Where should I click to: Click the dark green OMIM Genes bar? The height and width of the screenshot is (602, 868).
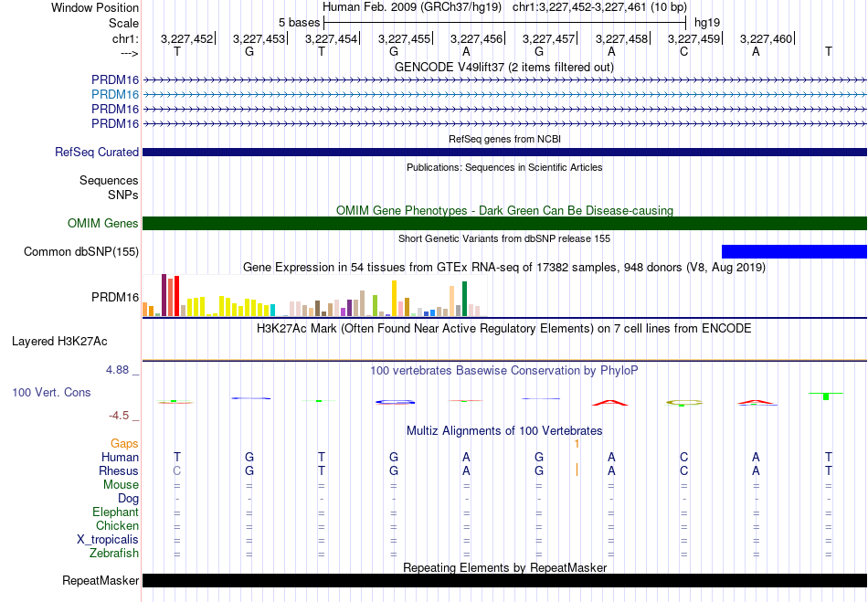(x=505, y=224)
